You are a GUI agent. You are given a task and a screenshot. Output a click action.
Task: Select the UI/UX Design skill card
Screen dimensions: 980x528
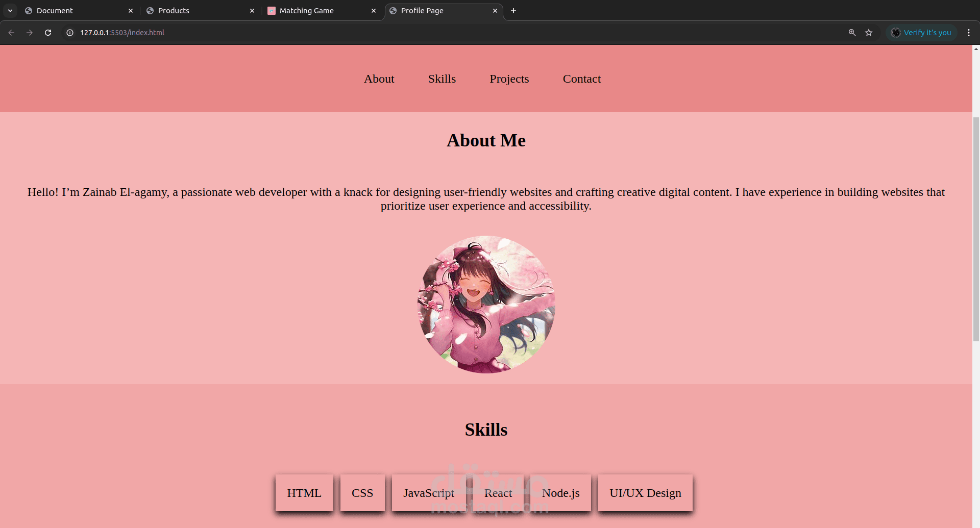[645, 493]
